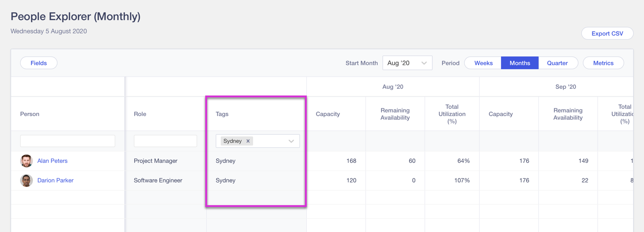Click the Role column header
Image resolution: width=644 pixels, height=232 pixels.
[x=140, y=114]
